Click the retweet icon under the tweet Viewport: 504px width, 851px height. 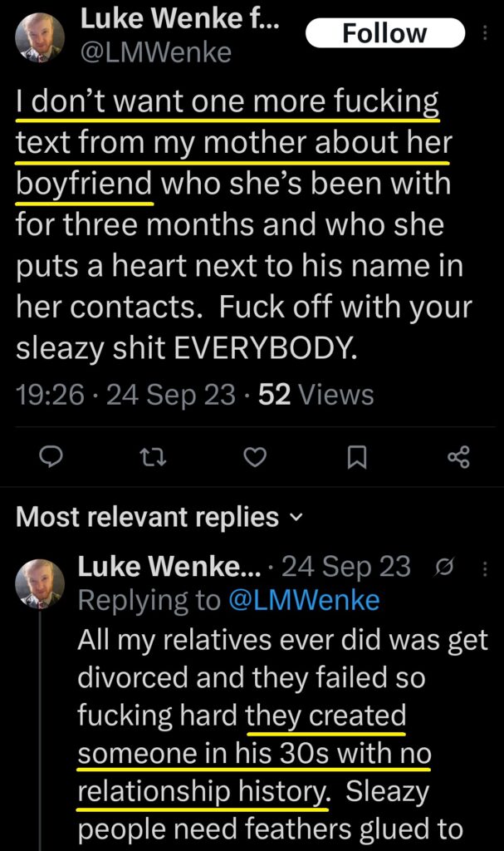pyautogui.click(x=153, y=457)
